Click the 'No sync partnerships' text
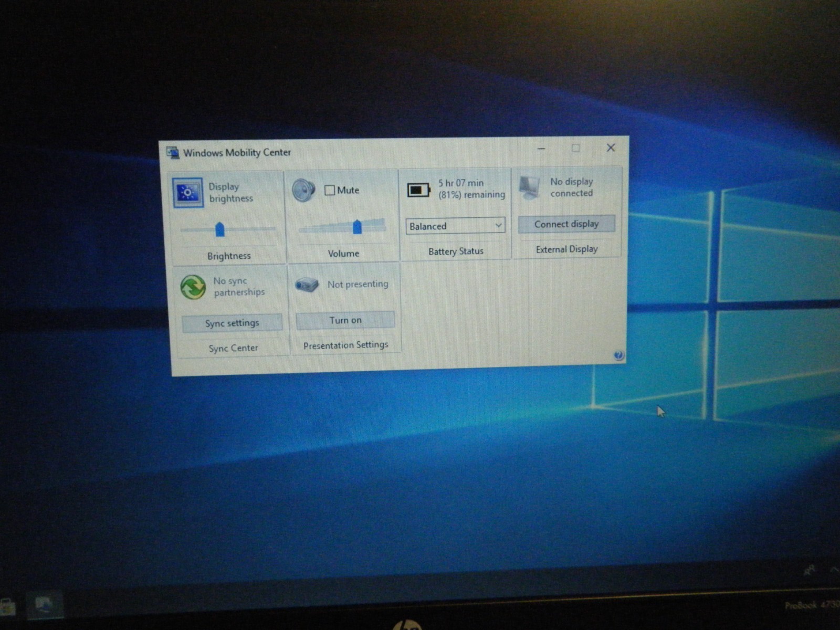 coord(239,287)
